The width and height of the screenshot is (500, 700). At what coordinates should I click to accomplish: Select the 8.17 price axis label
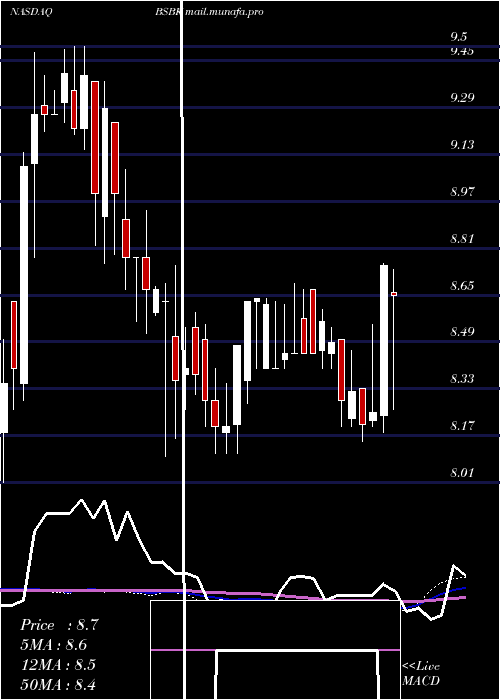coord(462,425)
